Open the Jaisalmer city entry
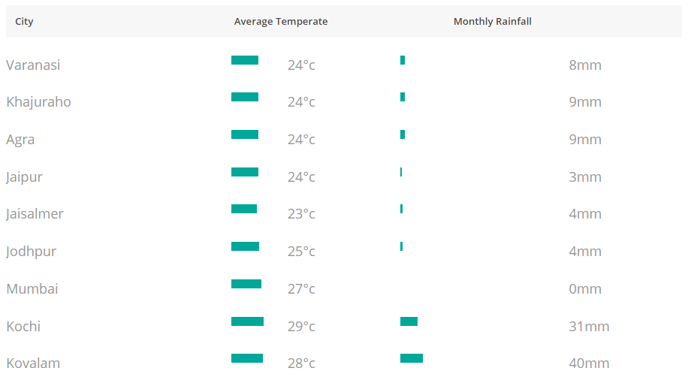Viewport: 688px width, 383px height. (34, 214)
